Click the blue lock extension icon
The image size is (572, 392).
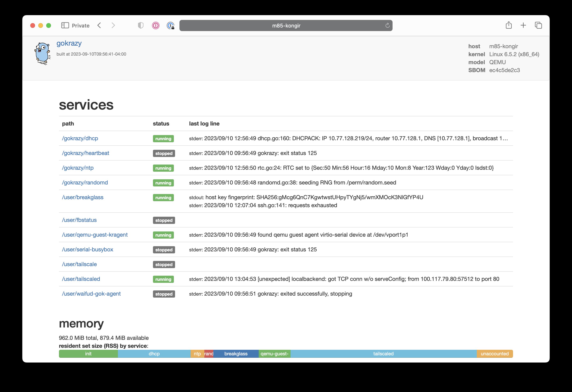tap(170, 25)
